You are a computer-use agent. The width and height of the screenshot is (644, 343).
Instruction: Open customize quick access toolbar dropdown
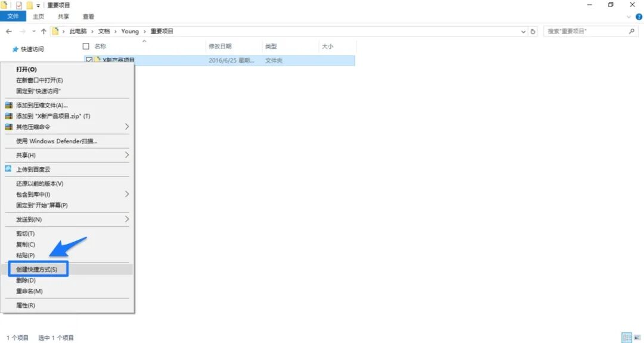tap(38, 5)
